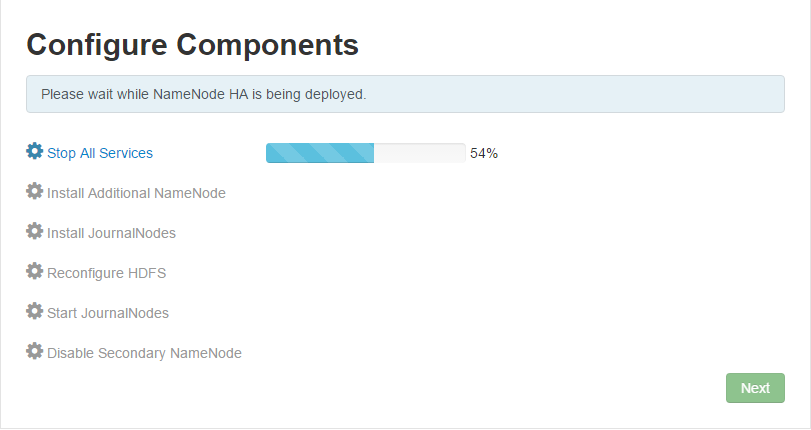This screenshot has width=811, height=430.
Task: Select the Start JournalNodes step label
Action: point(108,313)
